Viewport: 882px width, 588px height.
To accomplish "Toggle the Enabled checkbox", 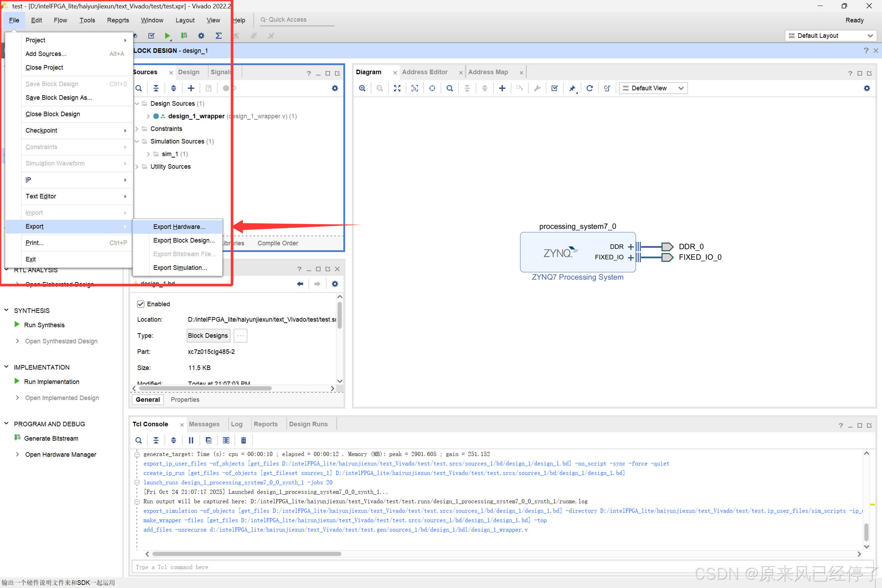I will (141, 304).
